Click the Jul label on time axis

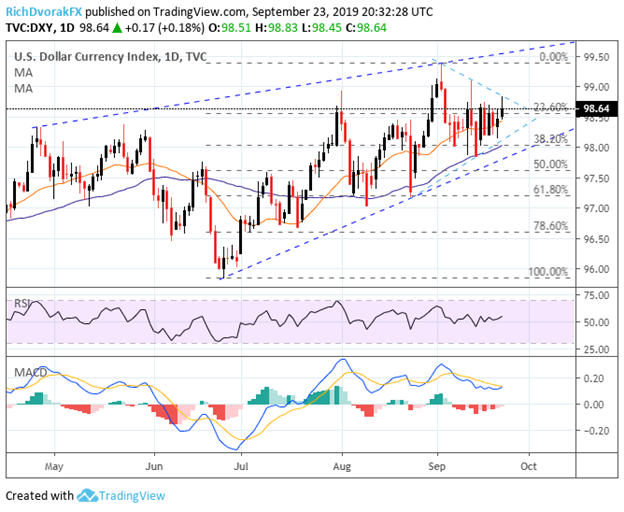click(241, 466)
